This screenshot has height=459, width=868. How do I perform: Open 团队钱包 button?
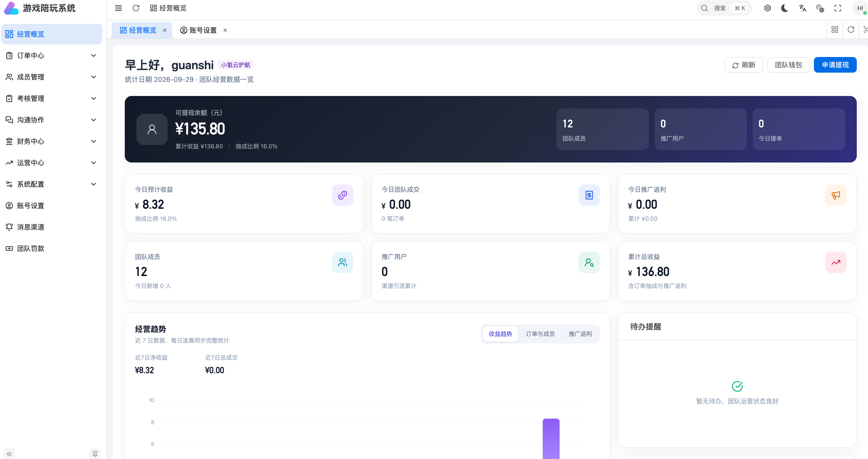pos(788,65)
